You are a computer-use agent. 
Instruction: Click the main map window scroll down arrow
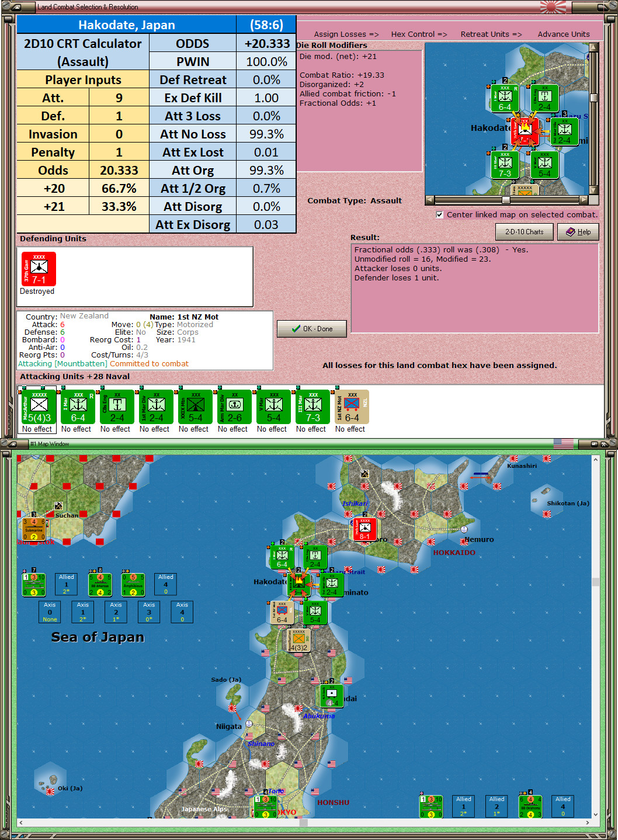click(595, 814)
